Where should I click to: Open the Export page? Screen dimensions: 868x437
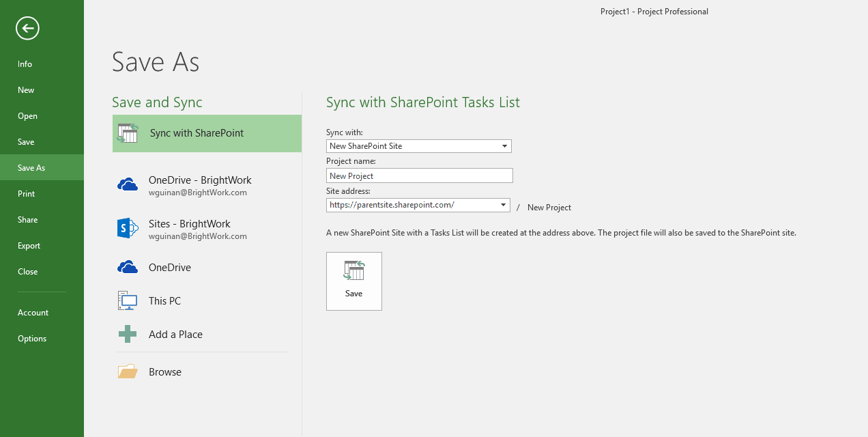(42, 246)
